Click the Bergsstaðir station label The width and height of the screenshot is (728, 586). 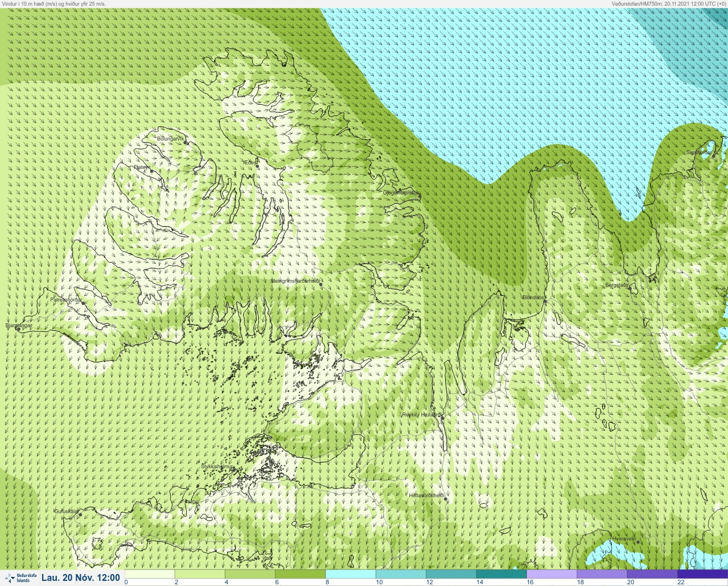pyautogui.click(x=617, y=285)
